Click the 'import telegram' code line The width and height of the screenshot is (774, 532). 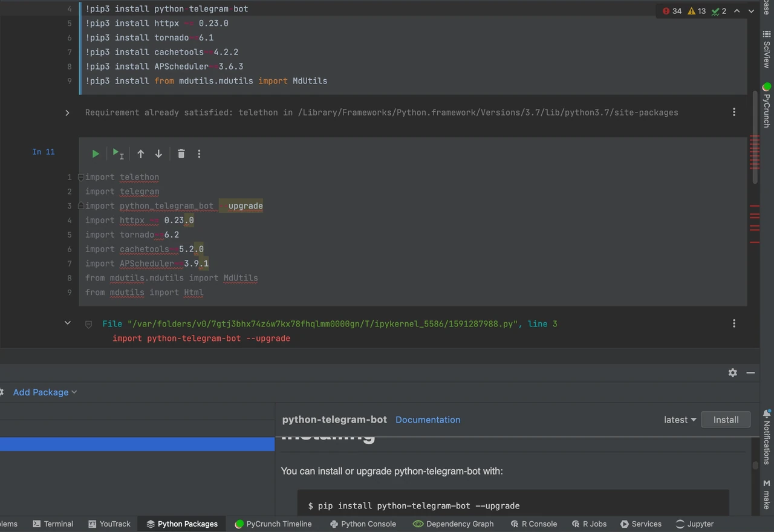(122, 192)
